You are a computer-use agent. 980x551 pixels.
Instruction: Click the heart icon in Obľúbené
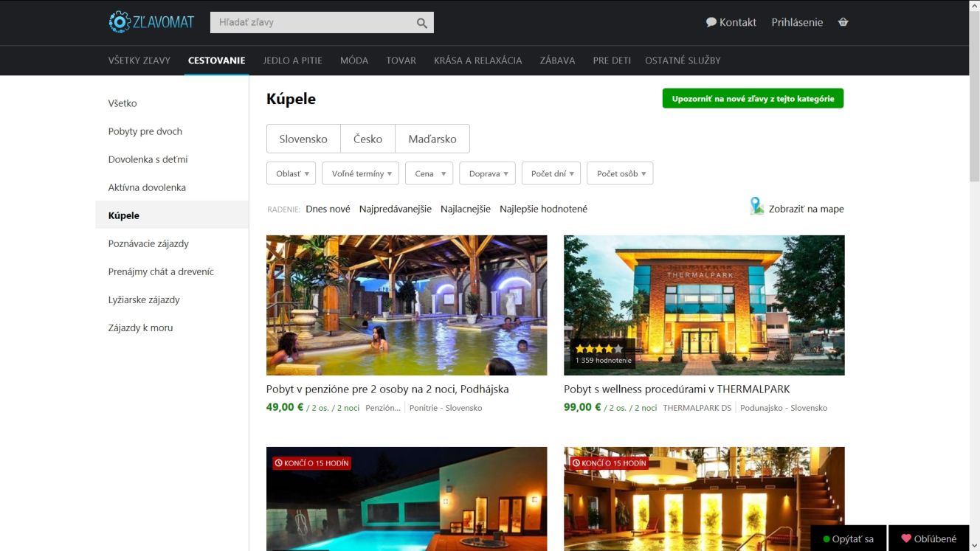(x=906, y=538)
